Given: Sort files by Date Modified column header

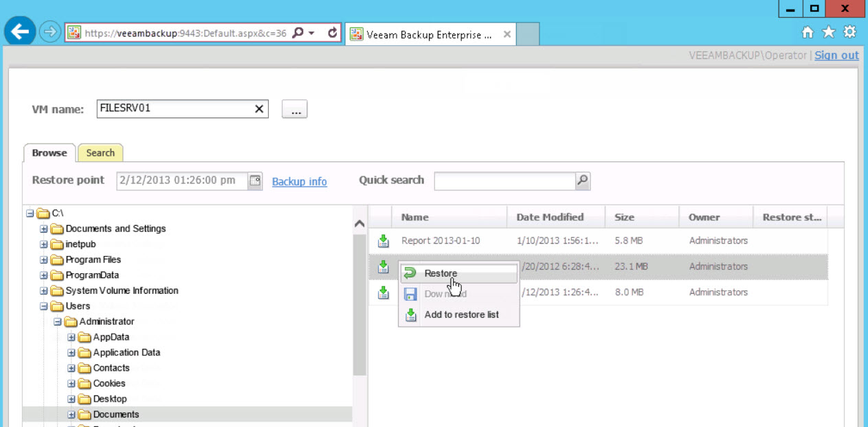Looking at the screenshot, I should click(x=556, y=217).
